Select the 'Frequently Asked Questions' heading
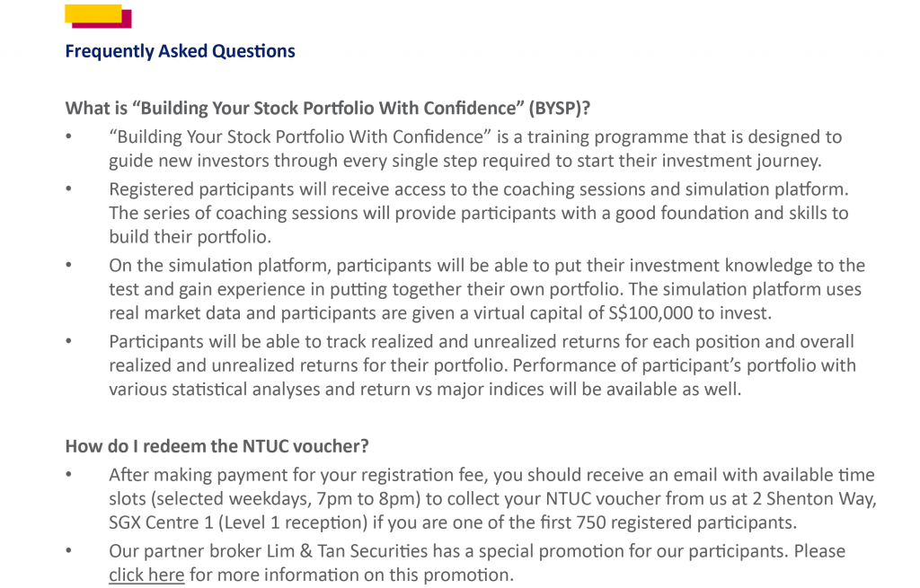The image size is (920, 588). click(x=180, y=51)
